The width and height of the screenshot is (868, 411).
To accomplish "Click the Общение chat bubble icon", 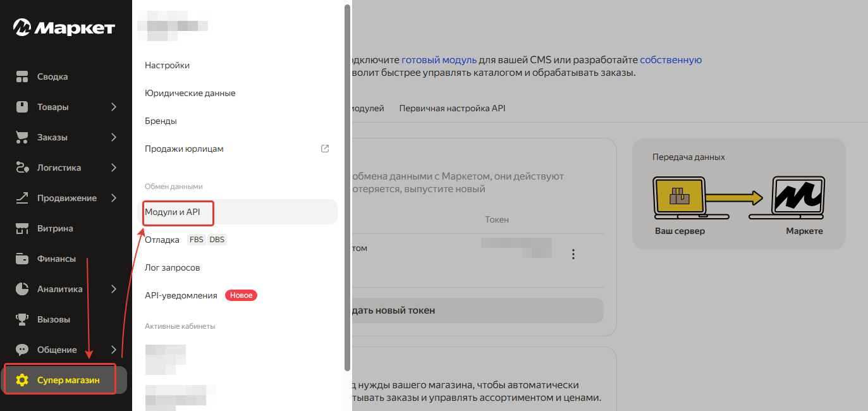I will pos(22,350).
